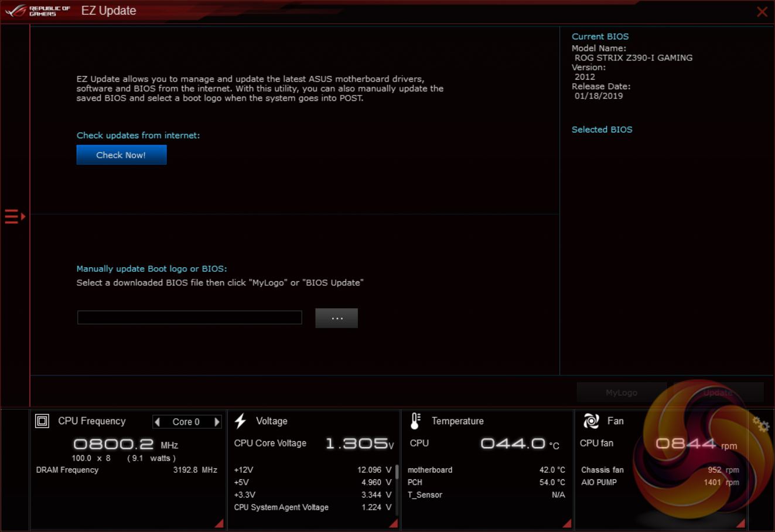Click the EZ Update title text
This screenshot has height=532, width=775.
click(x=109, y=11)
